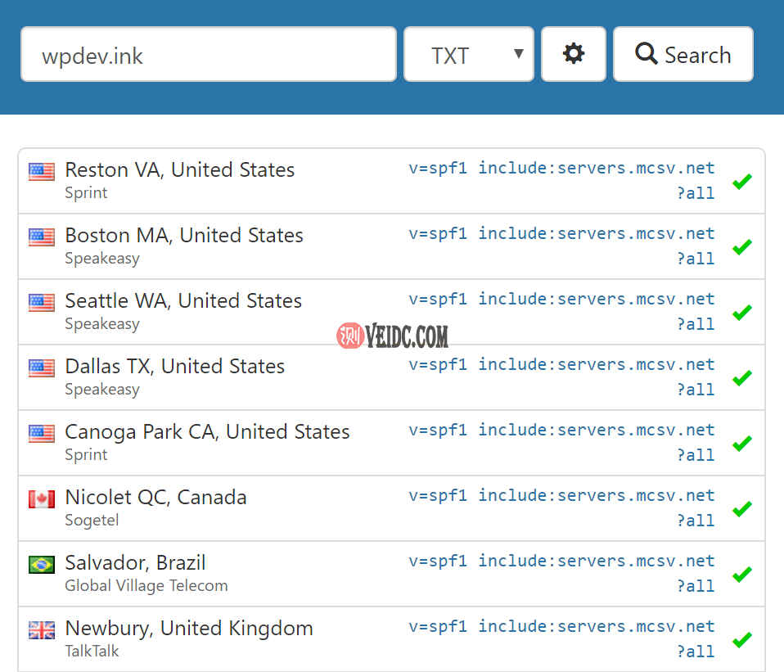The width and height of the screenshot is (784, 672).
Task: Click green checkmark for Canoga Park row
Action: [x=742, y=444]
